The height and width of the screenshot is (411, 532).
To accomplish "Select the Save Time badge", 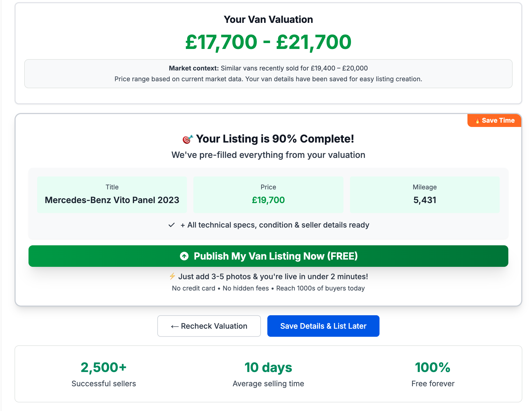I will (x=494, y=121).
